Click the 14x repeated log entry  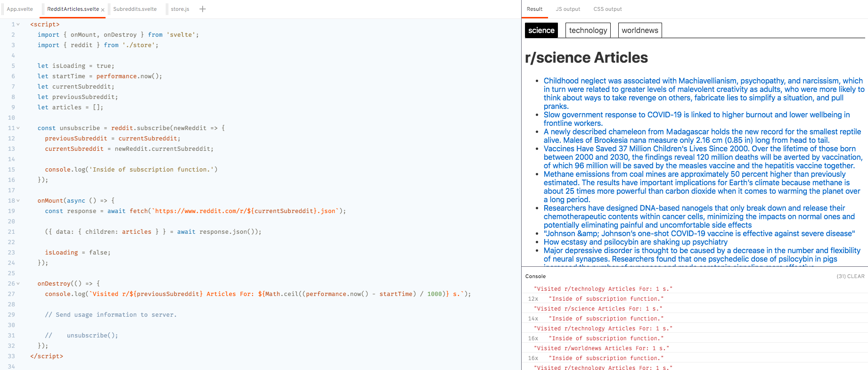coord(695,319)
